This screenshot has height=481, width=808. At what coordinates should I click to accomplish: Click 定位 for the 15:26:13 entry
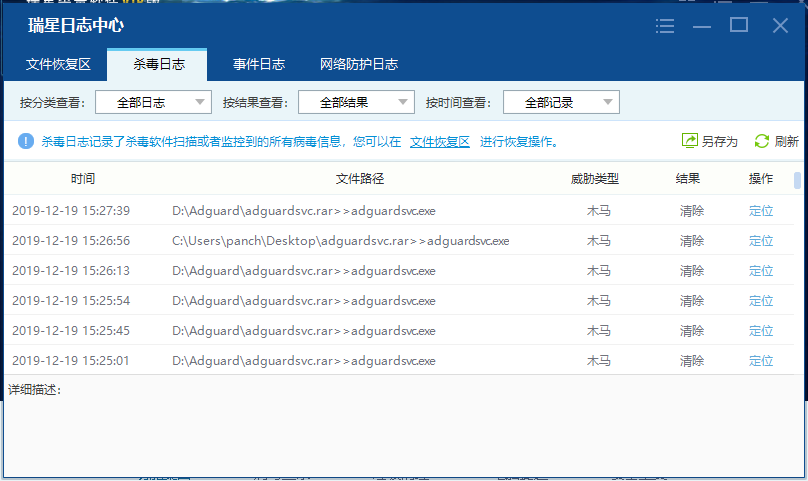click(761, 271)
